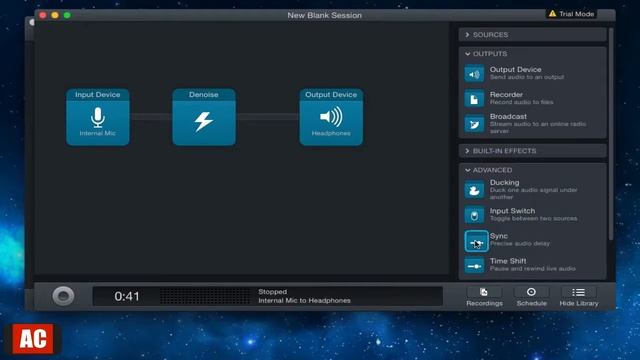The height and width of the screenshot is (360, 640).
Task: Click the audio level meter in status bar
Action: [x=206, y=296]
